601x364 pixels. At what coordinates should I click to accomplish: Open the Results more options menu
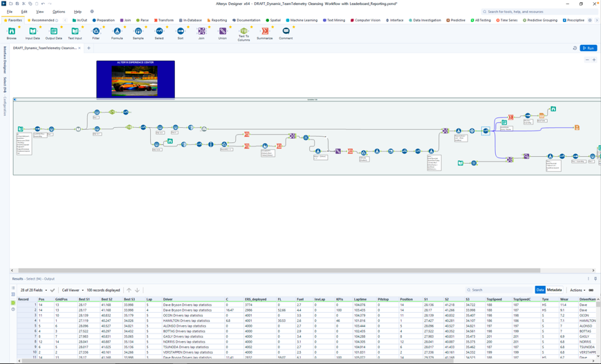coord(589,278)
